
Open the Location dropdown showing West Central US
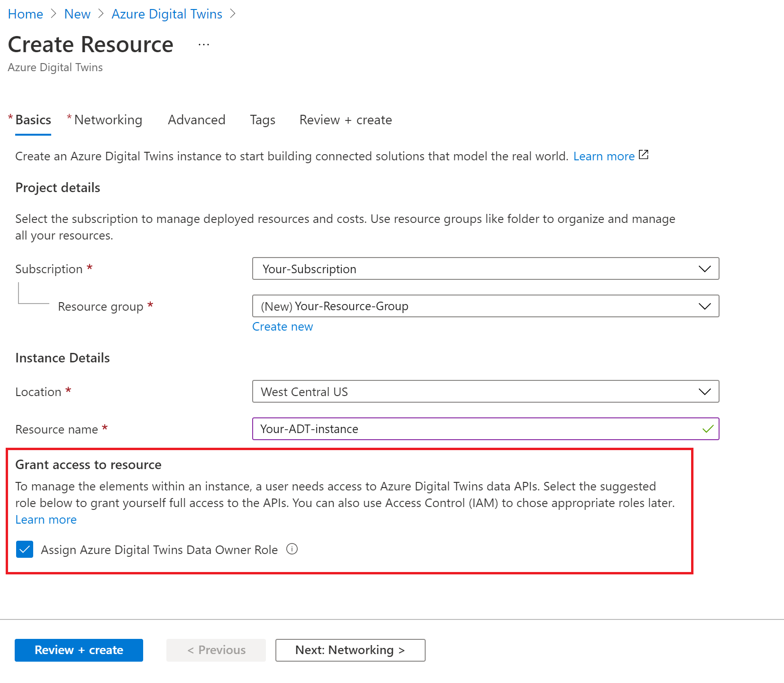pos(485,391)
